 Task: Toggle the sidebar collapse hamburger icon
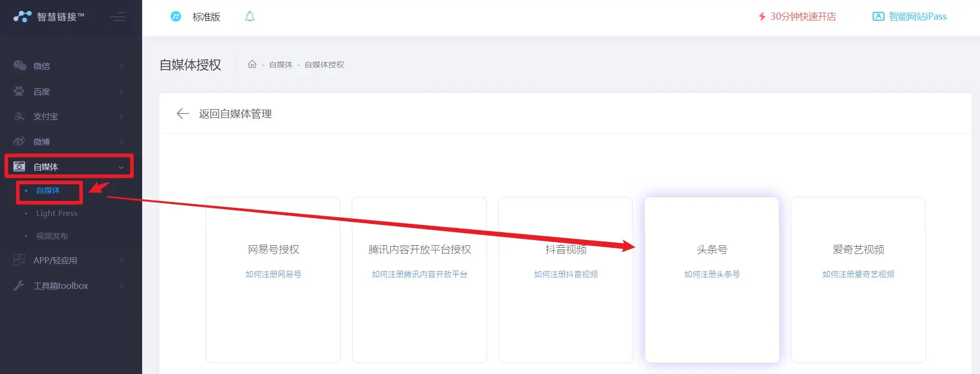[x=118, y=17]
